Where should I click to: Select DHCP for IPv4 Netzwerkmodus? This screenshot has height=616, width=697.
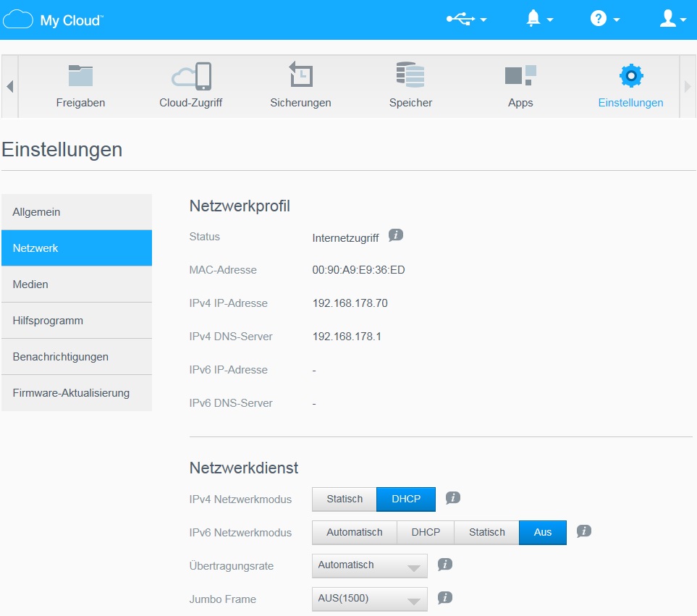click(406, 499)
